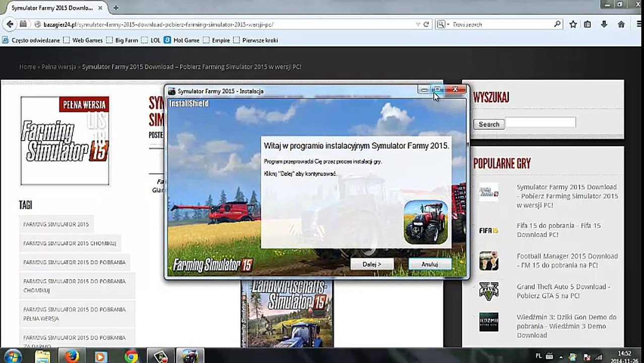Click the Football Manager thumbnail icon
Viewport: 644px width, 363px height.
(489, 261)
